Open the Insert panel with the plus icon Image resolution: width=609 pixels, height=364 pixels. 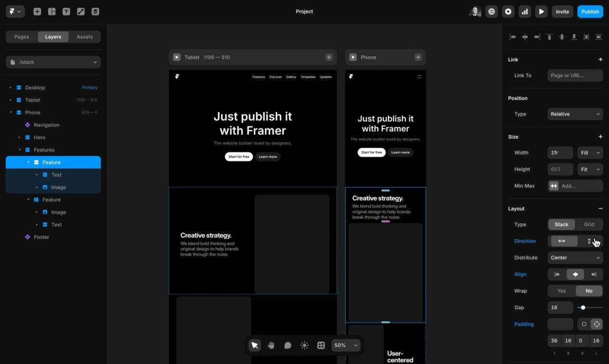tap(37, 11)
